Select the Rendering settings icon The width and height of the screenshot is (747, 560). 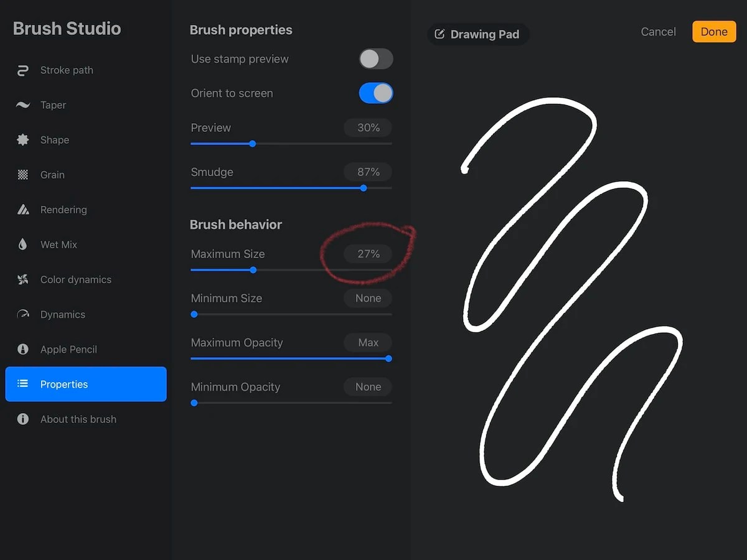coord(22,210)
